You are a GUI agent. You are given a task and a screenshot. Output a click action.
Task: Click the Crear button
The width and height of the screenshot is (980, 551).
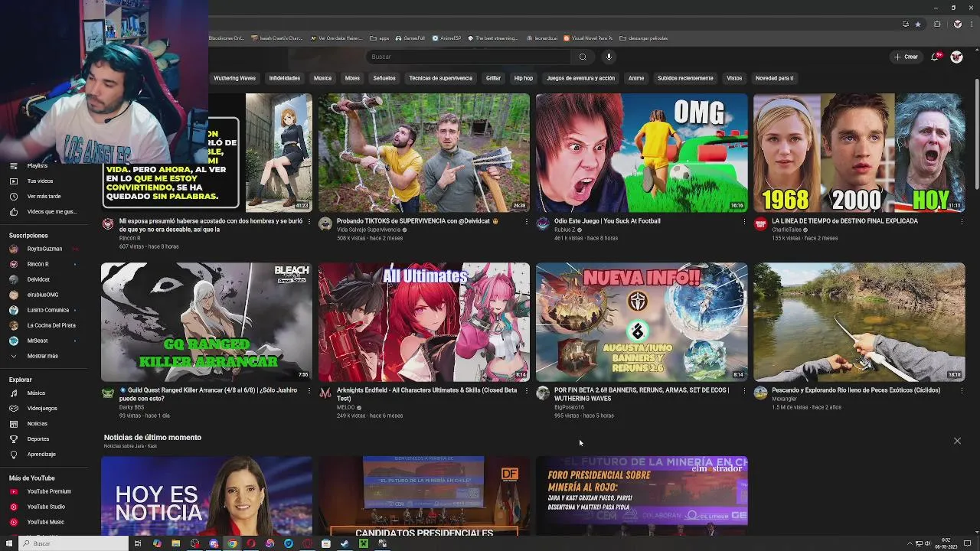906,57
